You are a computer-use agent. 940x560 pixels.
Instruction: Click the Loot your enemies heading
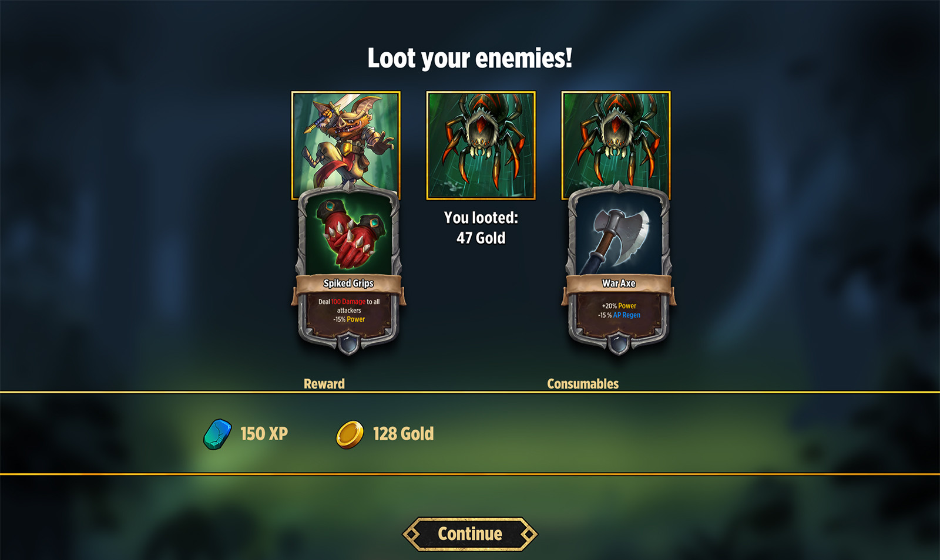coord(470,58)
